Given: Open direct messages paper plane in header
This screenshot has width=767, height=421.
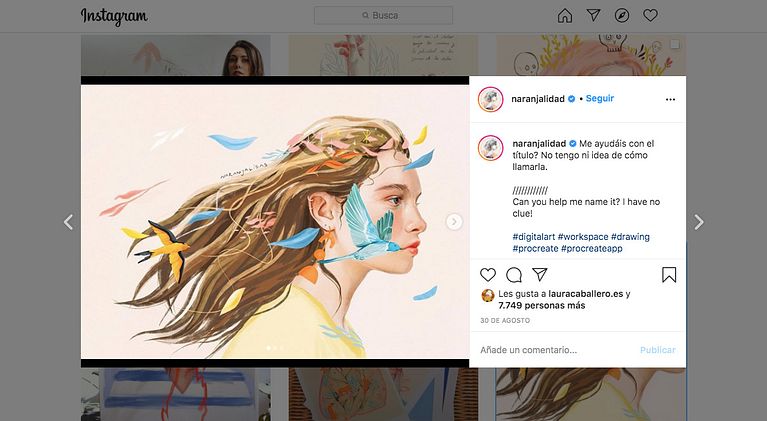Looking at the screenshot, I should point(593,16).
